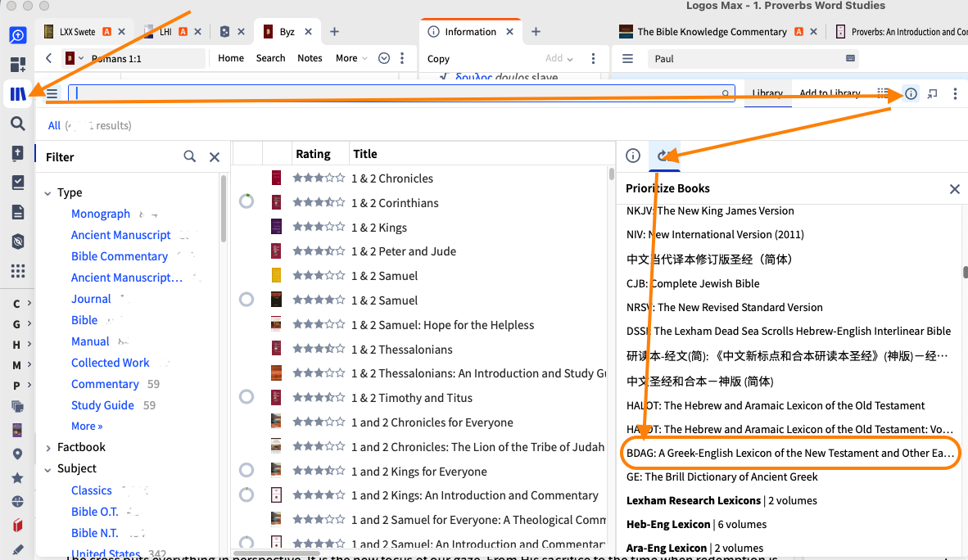
Task: Switch to the LHI tab
Action: [x=165, y=31]
